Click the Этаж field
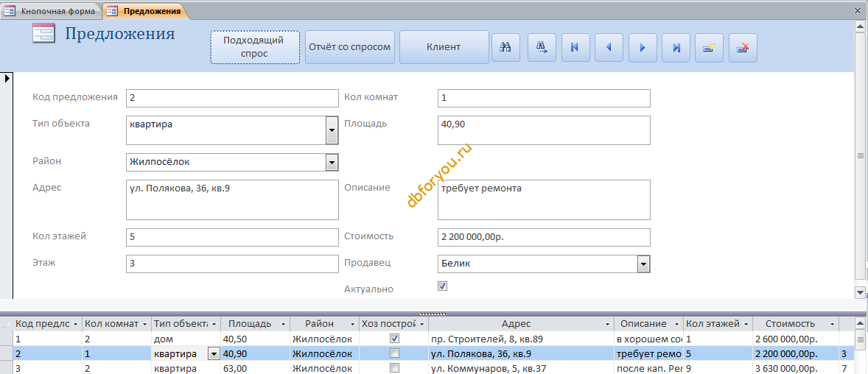868x374 pixels. pyautogui.click(x=232, y=264)
